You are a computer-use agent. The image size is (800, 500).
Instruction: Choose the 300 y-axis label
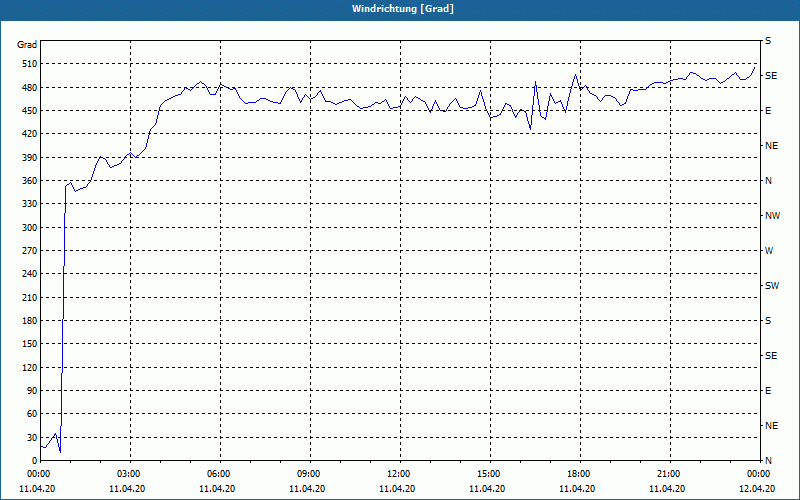30,228
